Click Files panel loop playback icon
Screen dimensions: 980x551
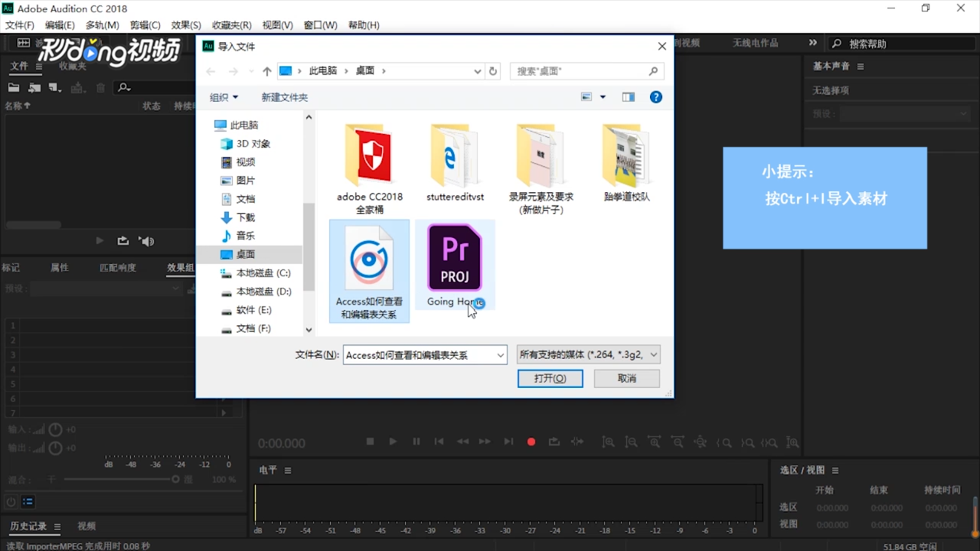(x=123, y=241)
